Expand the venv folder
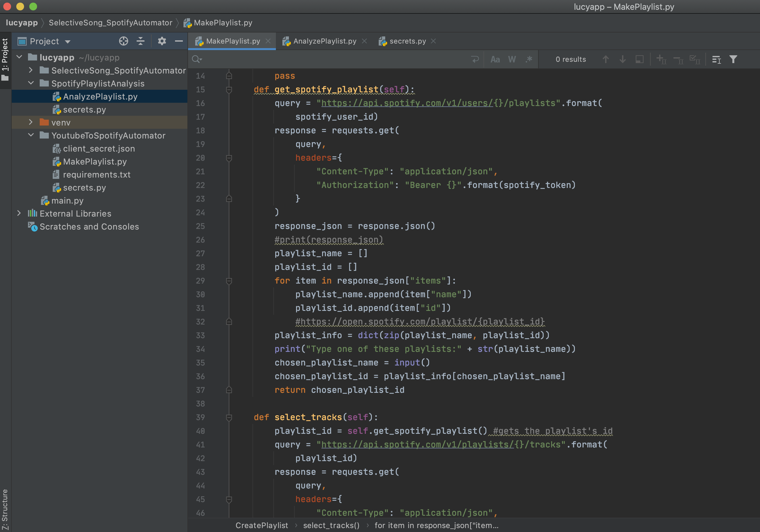Screen dimensions: 760x532 (x=31, y=122)
